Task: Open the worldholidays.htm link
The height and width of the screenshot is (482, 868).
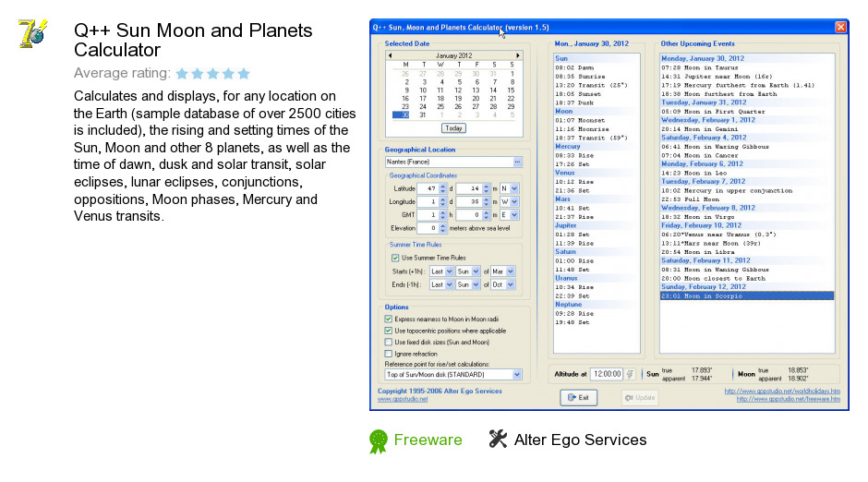Action: (x=782, y=392)
